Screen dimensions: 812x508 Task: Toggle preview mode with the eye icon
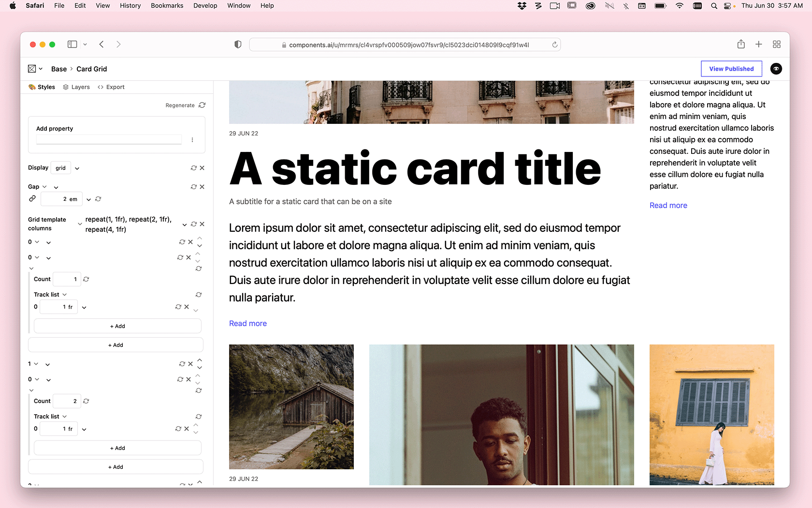tap(776, 69)
